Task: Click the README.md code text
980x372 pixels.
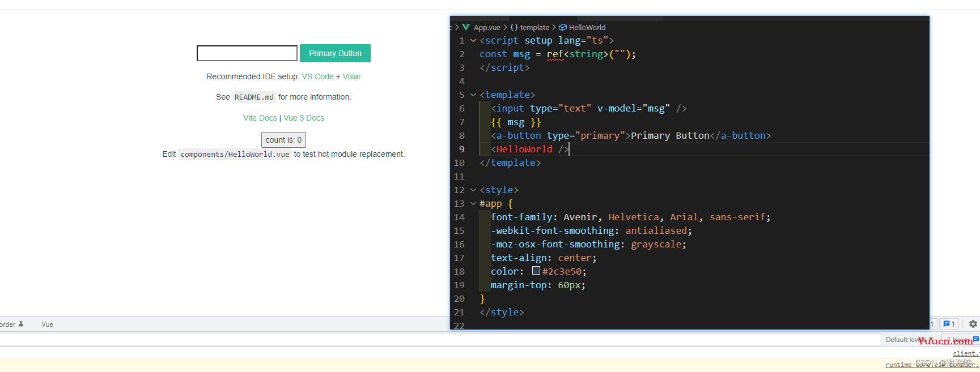Action: (x=254, y=97)
